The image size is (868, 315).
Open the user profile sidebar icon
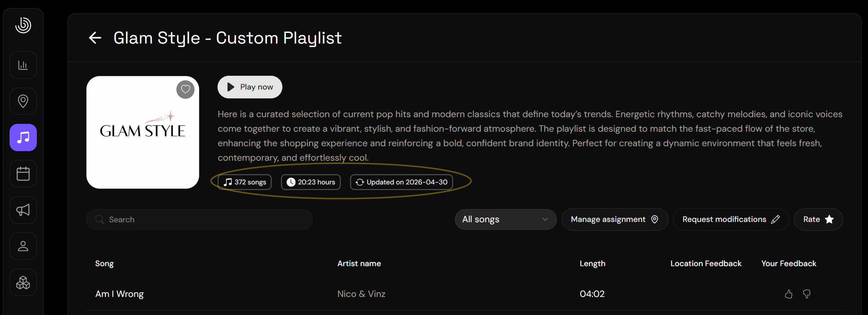[23, 246]
